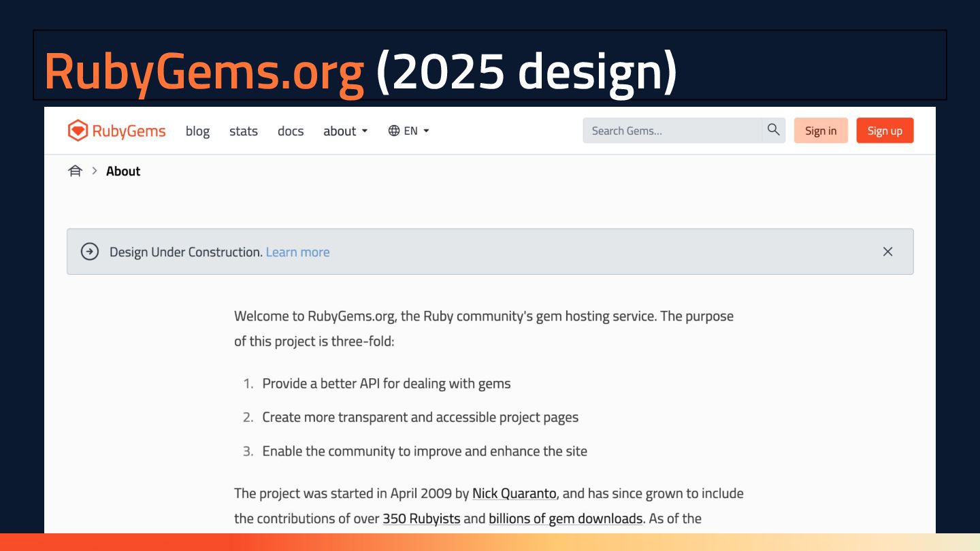Go to the stats page
This screenshot has width=980, height=551.
tap(244, 131)
